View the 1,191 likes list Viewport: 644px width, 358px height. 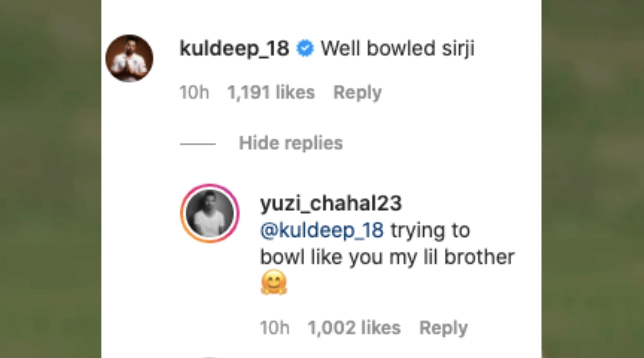pyautogui.click(x=271, y=92)
